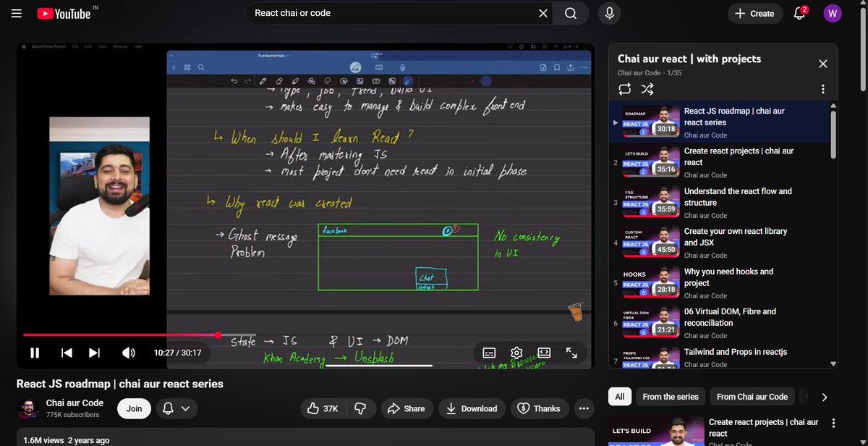Screen dimensions: 868x446
Task: Toggle shuffle playlist
Action: [647, 89]
